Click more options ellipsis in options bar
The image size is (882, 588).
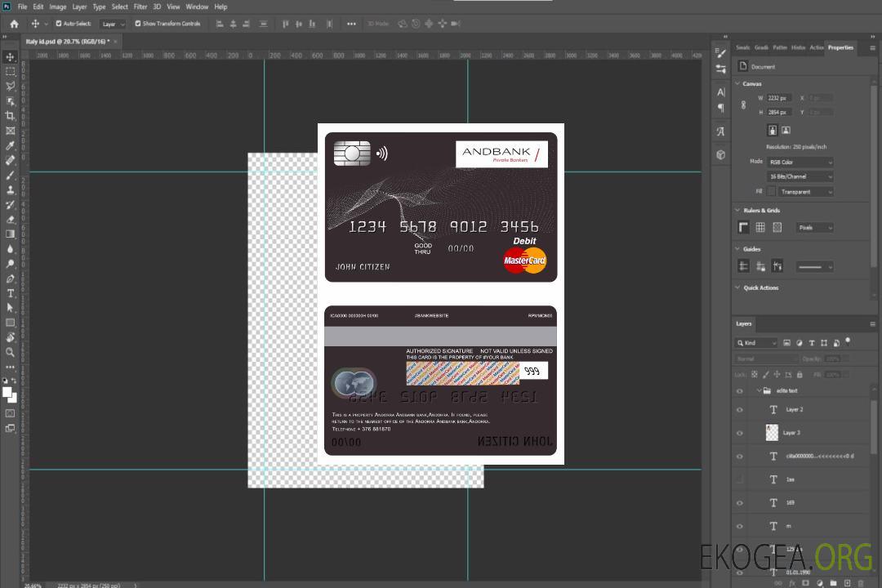351,24
